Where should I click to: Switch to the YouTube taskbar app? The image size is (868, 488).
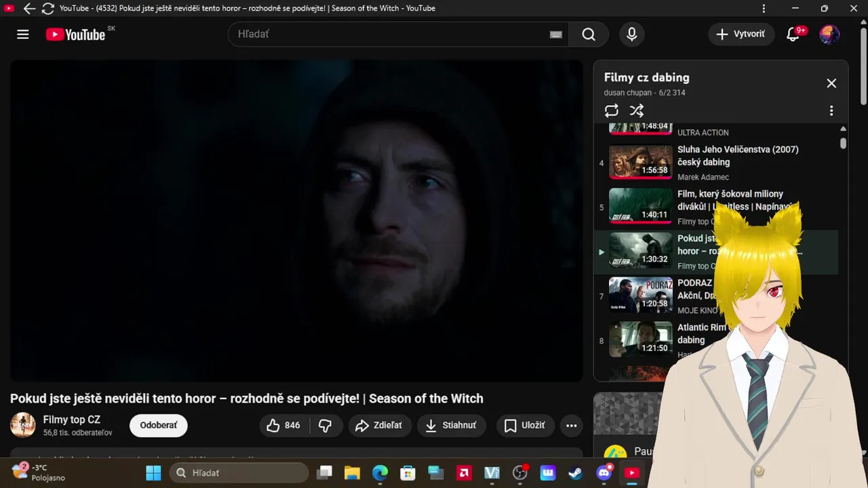pos(631,473)
